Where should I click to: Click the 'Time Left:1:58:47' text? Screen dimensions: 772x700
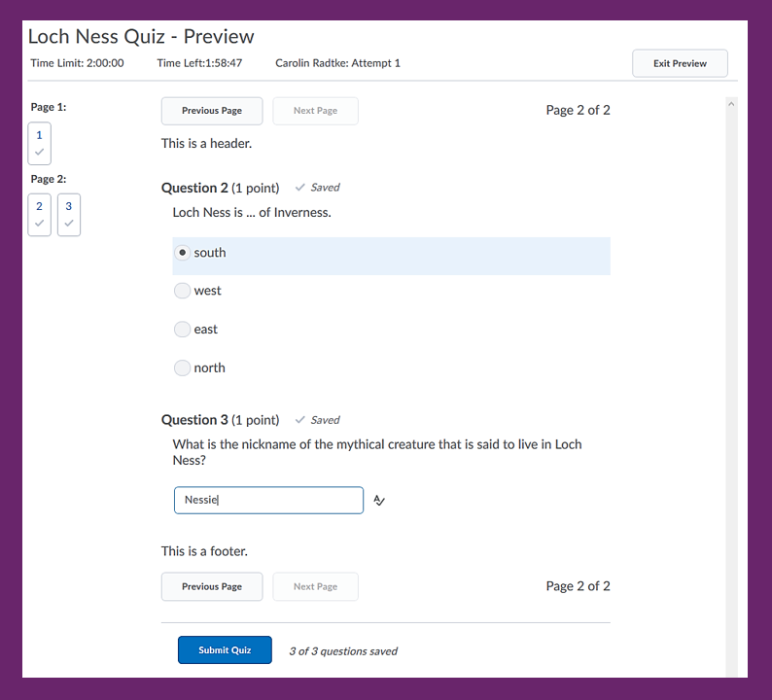click(199, 63)
